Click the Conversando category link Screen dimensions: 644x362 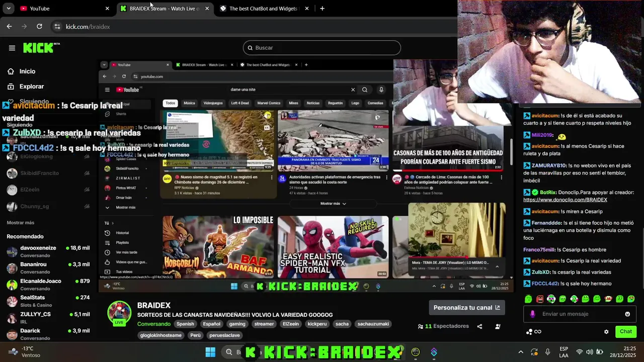pyautogui.click(x=154, y=324)
